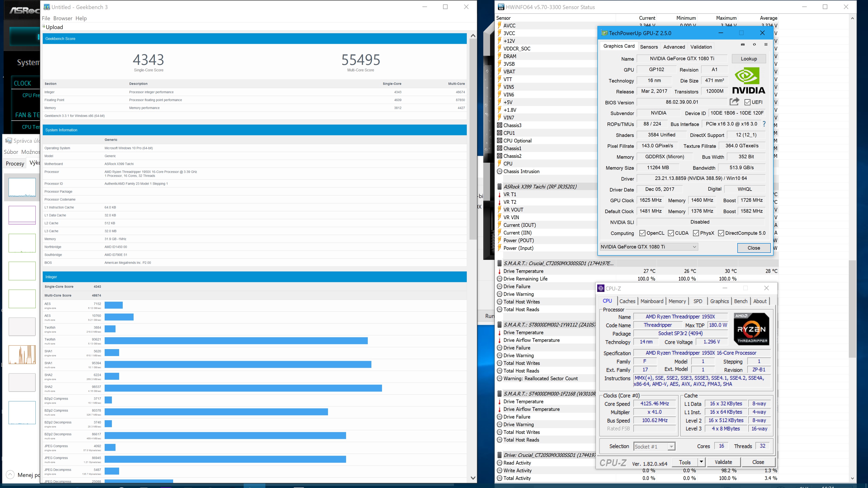This screenshot has width=868, height=488.
Task: Click the clock icon beside Chassis Intrusion
Action: click(x=499, y=171)
